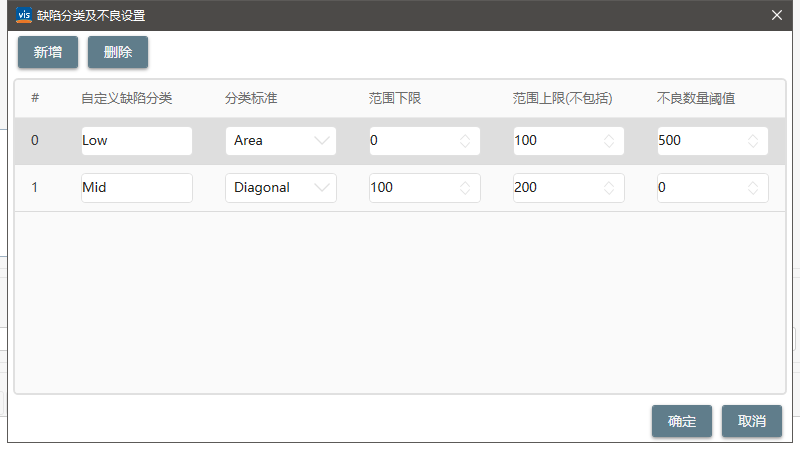Open the Area classification dropdown

[x=281, y=141]
